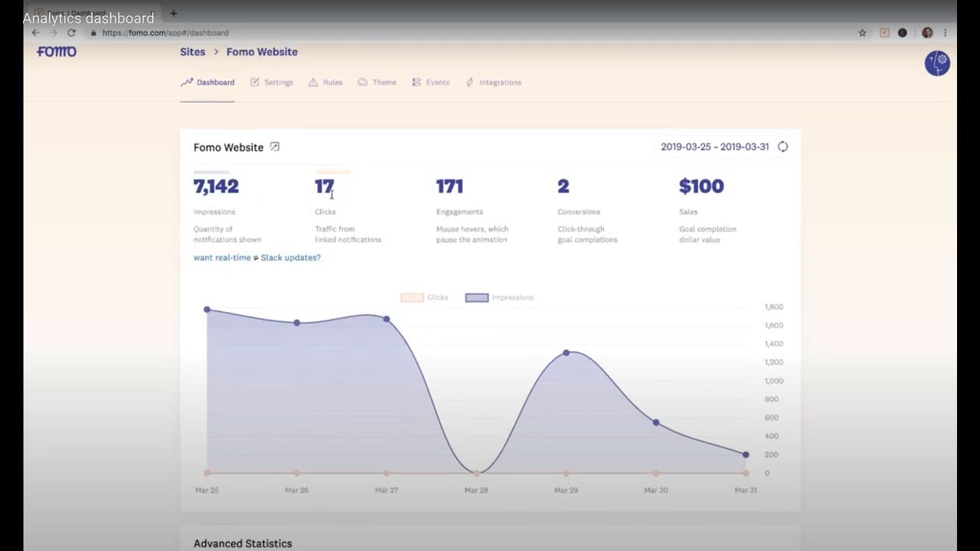Click the browser back arrow
This screenshot has width=980, height=551.
(35, 33)
